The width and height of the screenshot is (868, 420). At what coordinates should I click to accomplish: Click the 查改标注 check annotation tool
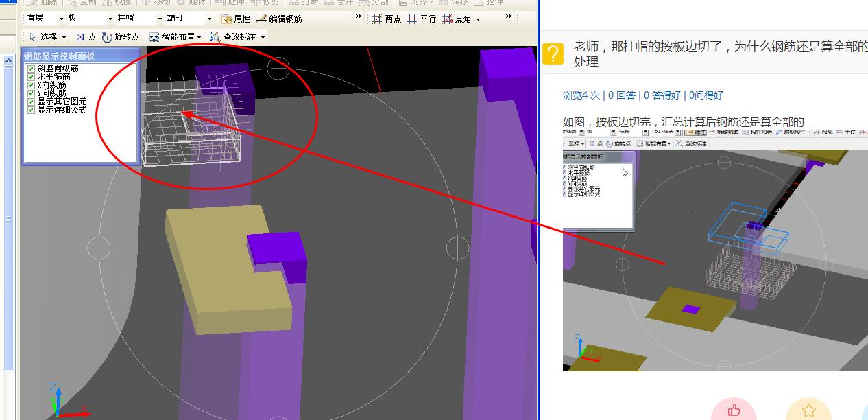click(x=233, y=36)
